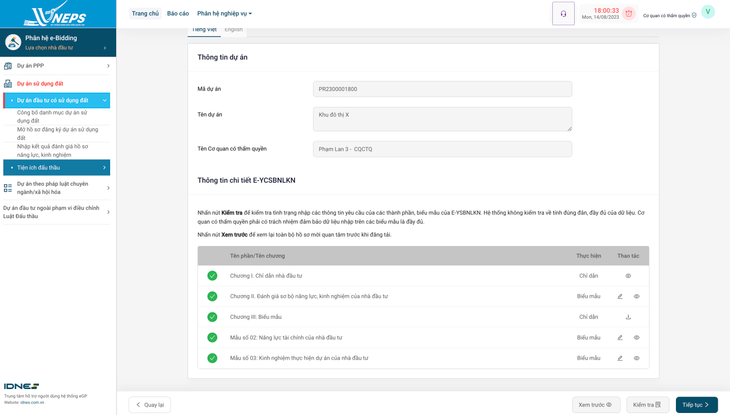View Mẫu số 03 using the eye icon
This screenshot has width=730, height=415.
click(x=636, y=358)
